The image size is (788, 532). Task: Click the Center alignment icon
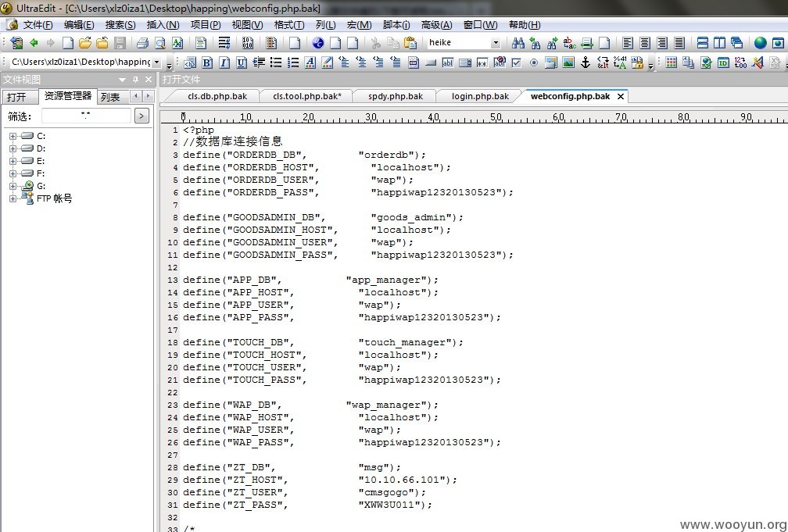[645, 43]
